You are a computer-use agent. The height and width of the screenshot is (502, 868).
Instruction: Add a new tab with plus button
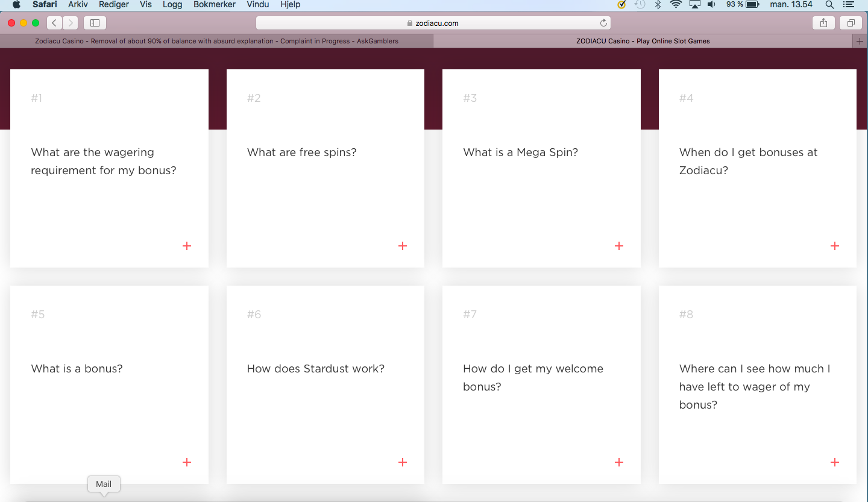point(861,41)
